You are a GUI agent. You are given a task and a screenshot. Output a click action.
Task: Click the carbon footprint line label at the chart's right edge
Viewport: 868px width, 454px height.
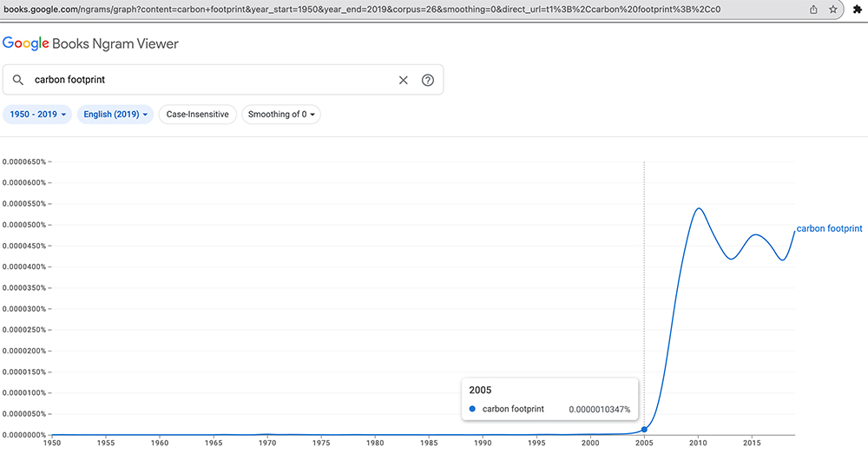point(829,228)
